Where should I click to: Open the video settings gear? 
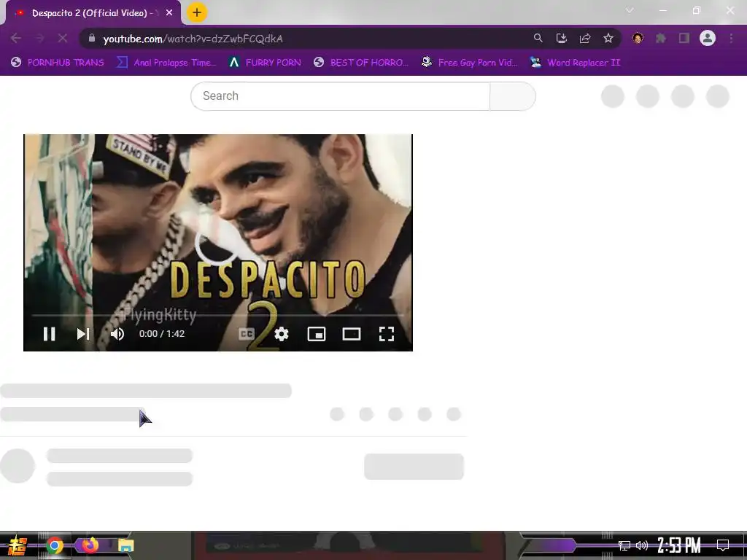[x=282, y=334]
